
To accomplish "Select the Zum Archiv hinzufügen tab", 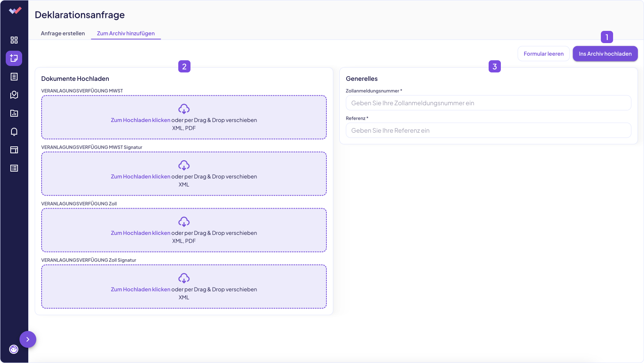I will pos(126,34).
